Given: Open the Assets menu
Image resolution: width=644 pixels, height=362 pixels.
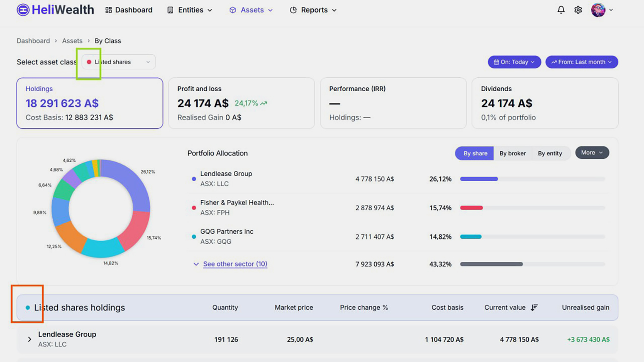Looking at the screenshot, I should click(251, 10).
